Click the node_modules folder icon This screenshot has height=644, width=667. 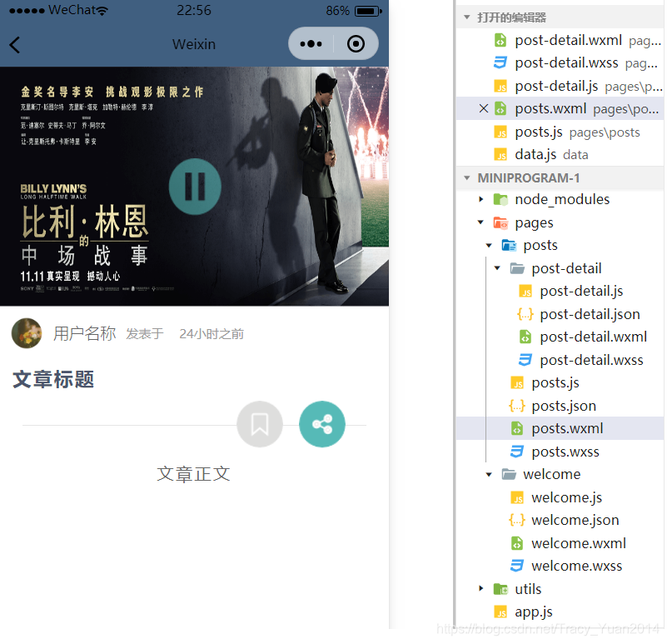click(x=500, y=199)
